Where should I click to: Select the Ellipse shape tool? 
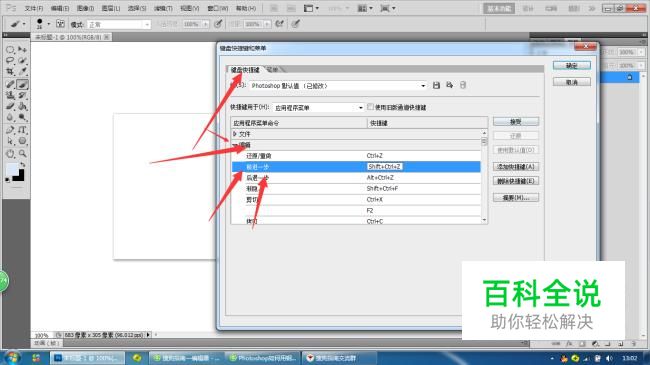click(x=23, y=141)
